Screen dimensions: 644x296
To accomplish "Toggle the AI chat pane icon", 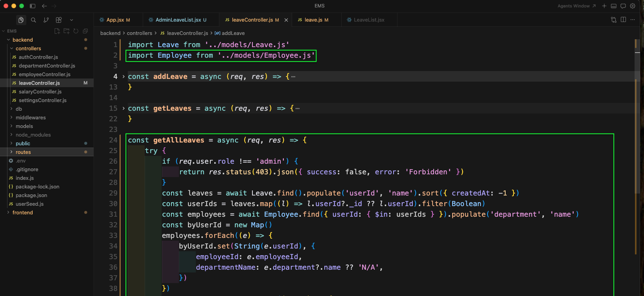I will [x=623, y=6].
